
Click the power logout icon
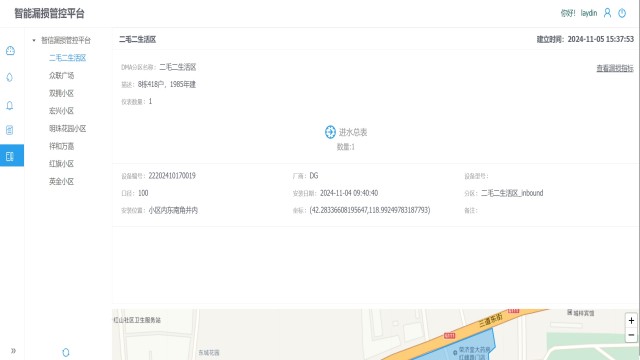click(x=622, y=13)
